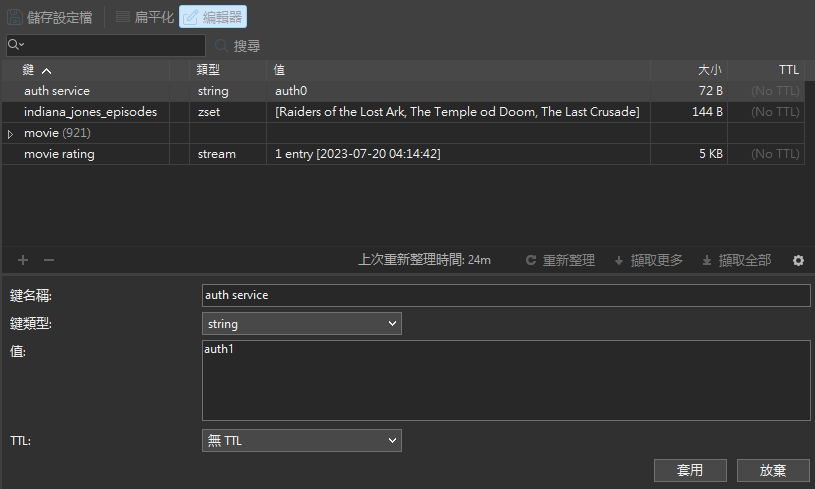Click 擷取更多 fetch more arrow
Viewport: 815px width, 489px height.
pyautogui.click(x=619, y=260)
